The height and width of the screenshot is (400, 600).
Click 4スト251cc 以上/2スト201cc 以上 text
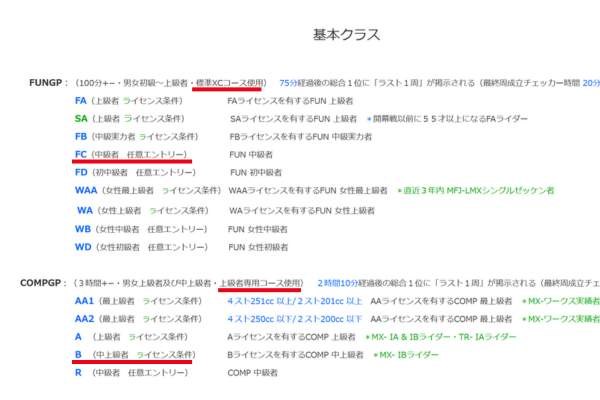tap(295, 301)
